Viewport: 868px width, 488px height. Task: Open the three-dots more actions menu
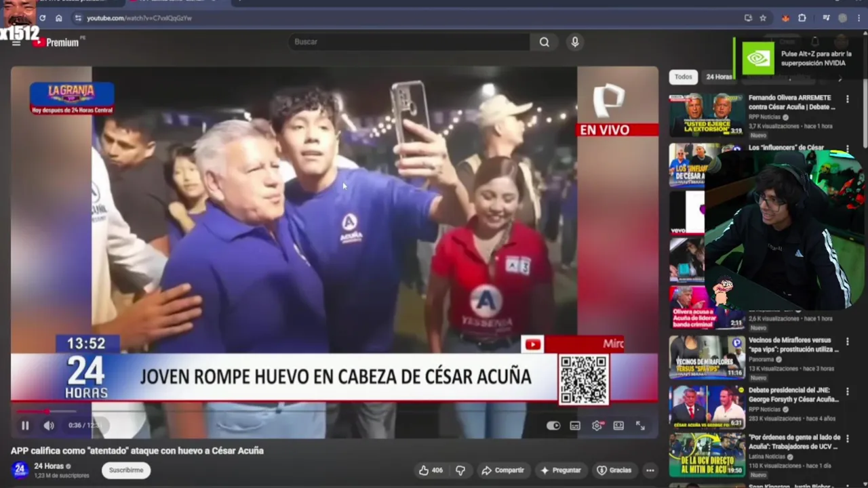click(650, 470)
